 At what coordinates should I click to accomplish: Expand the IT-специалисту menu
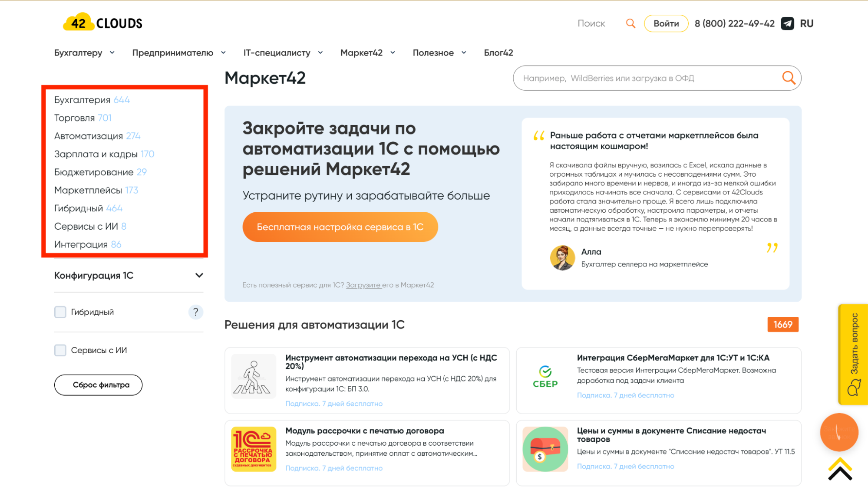click(283, 53)
